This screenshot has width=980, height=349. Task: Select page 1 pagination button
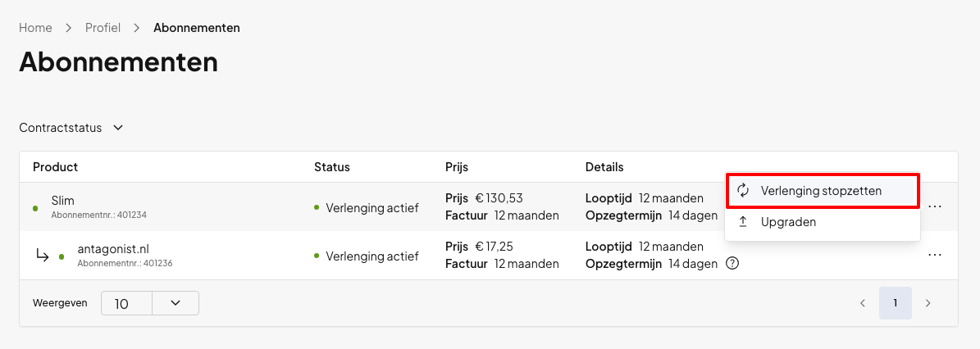[x=895, y=303]
